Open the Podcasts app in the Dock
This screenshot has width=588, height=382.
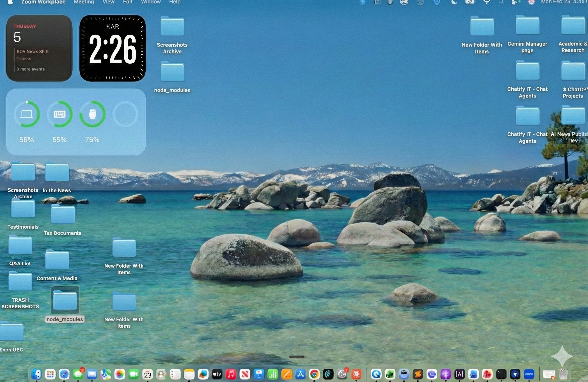[x=446, y=374]
